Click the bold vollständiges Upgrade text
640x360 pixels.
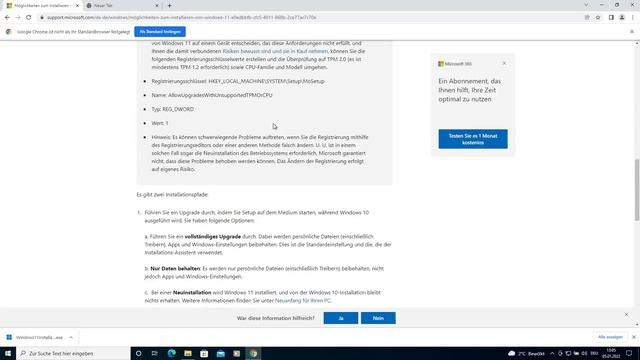(213, 236)
